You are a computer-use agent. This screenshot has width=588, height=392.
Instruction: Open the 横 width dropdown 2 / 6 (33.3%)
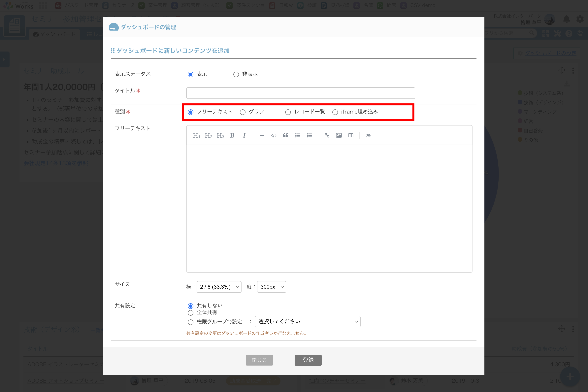219,287
